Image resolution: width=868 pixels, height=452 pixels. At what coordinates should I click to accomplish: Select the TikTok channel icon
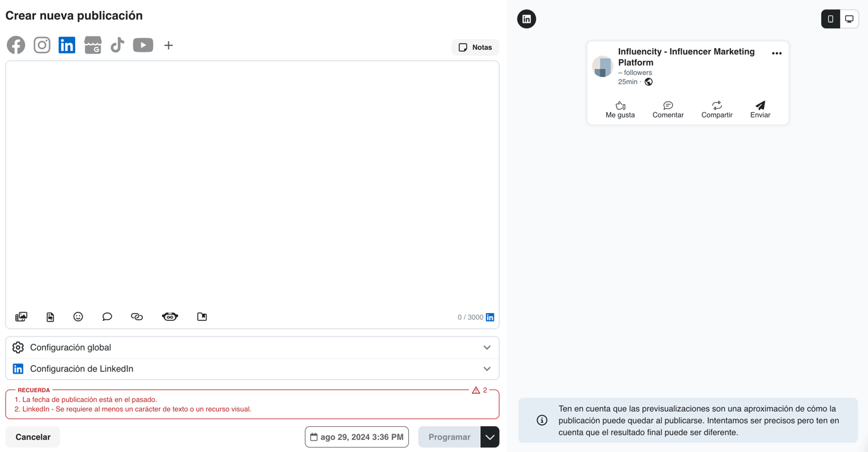pos(117,45)
